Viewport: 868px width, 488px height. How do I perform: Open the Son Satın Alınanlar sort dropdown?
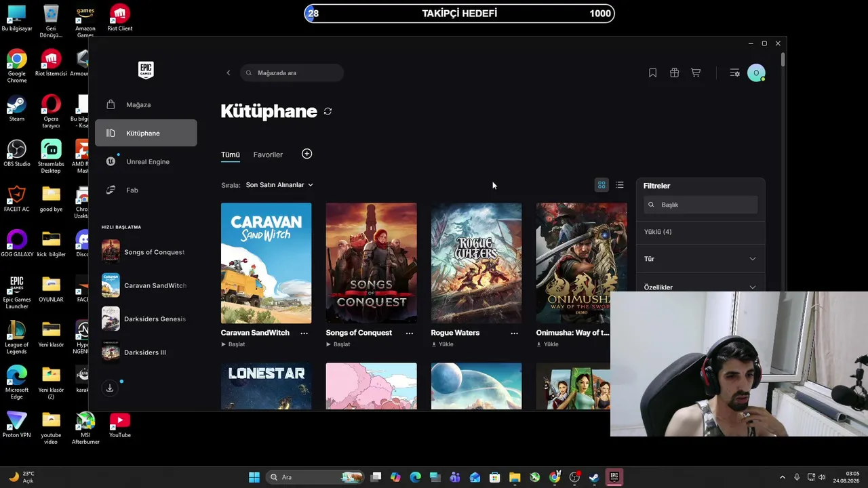(279, 185)
